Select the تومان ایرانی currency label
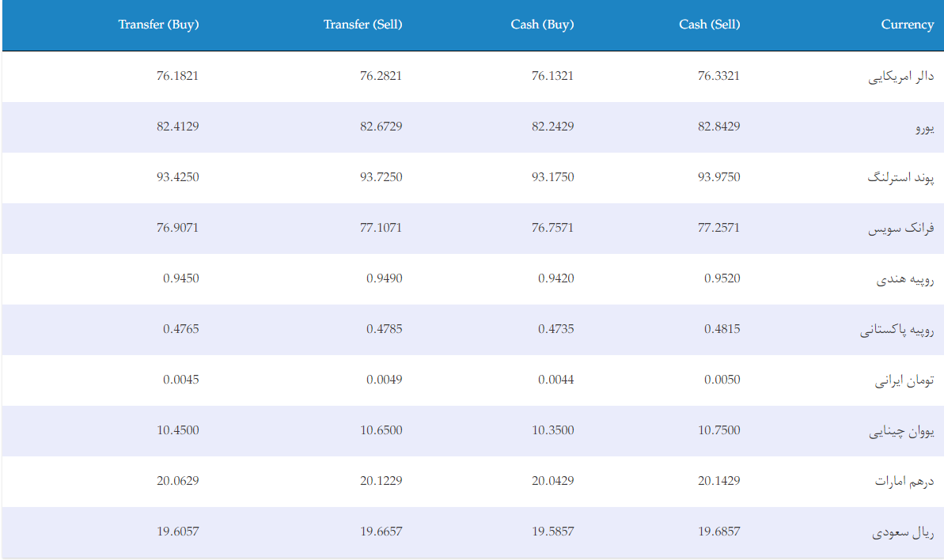Viewport: 944px width, 560px height. 904,380
